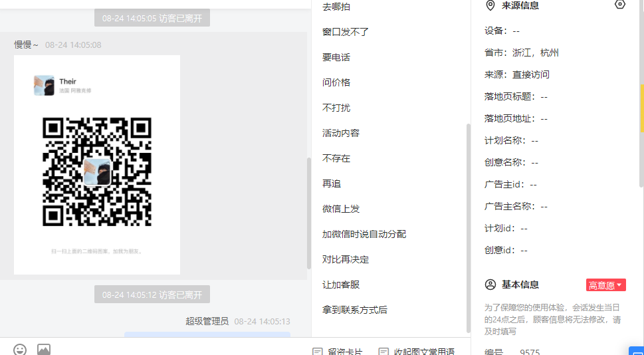This screenshot has width=644, height=355.
Task: Click the 编号 9575 value
Action: [x=530, y=352]
